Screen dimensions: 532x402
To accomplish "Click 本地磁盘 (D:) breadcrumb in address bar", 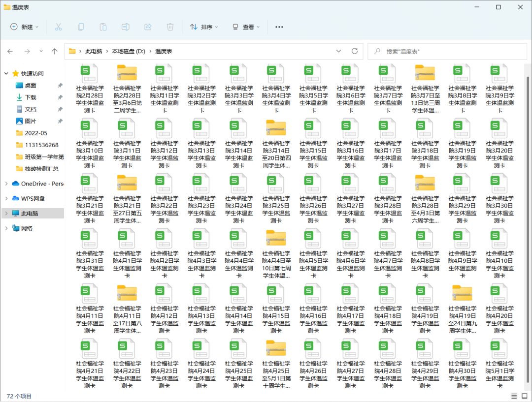I will coord(129,51).
